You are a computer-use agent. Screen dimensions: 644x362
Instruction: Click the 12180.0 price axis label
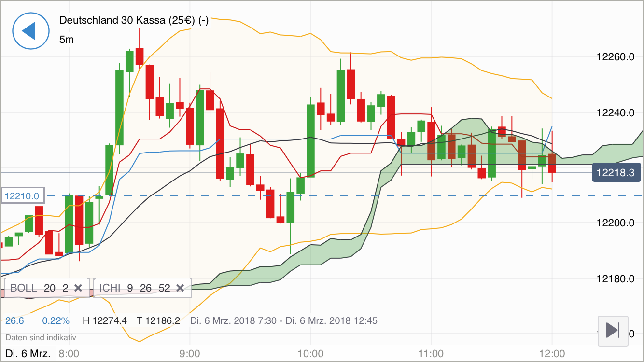coord(615,279)
